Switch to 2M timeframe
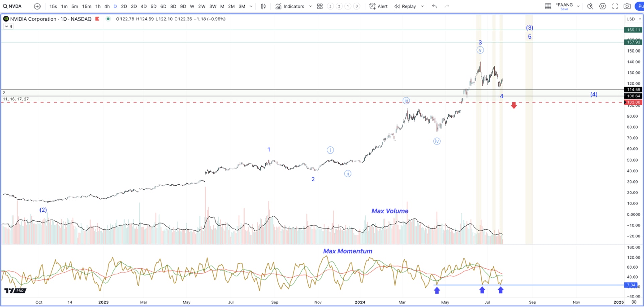The width and height of the screenshot is (644, 307). click(231, 6)
